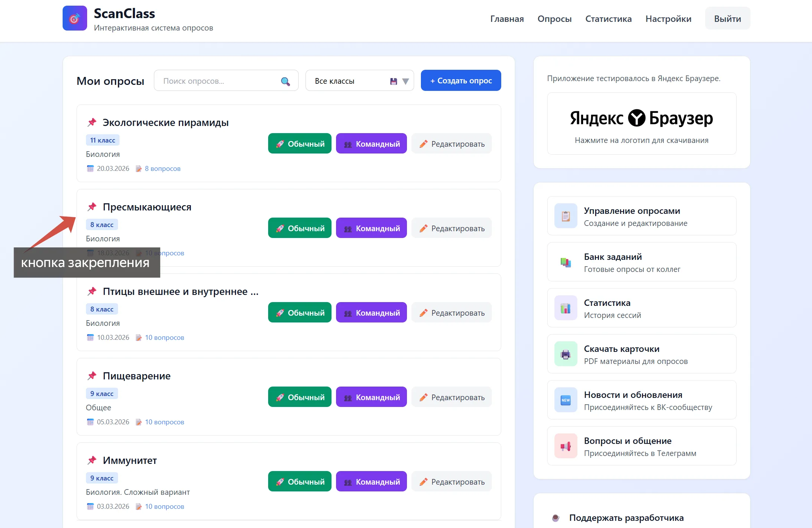The width and height of the screenshot is (812, 528).
Task: Toggle pin for Экологические пирамиды survey
Action: coord(92,122)
